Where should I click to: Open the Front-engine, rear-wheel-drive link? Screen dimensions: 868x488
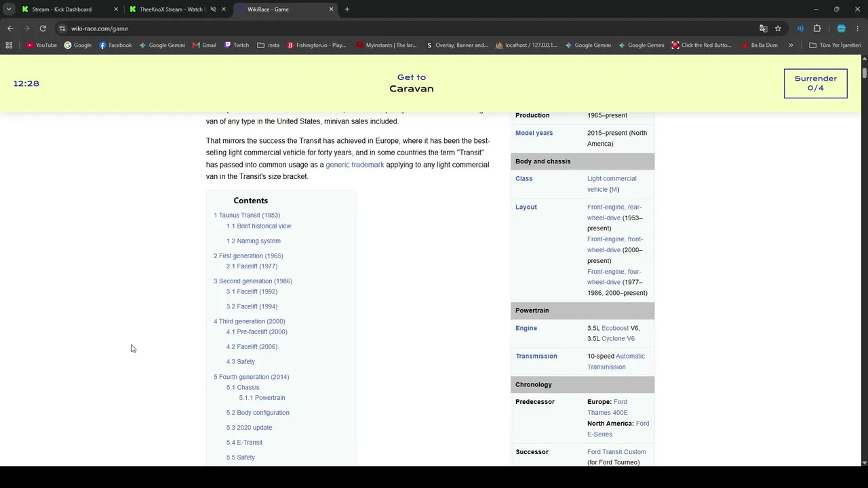(x=614, y=212)
